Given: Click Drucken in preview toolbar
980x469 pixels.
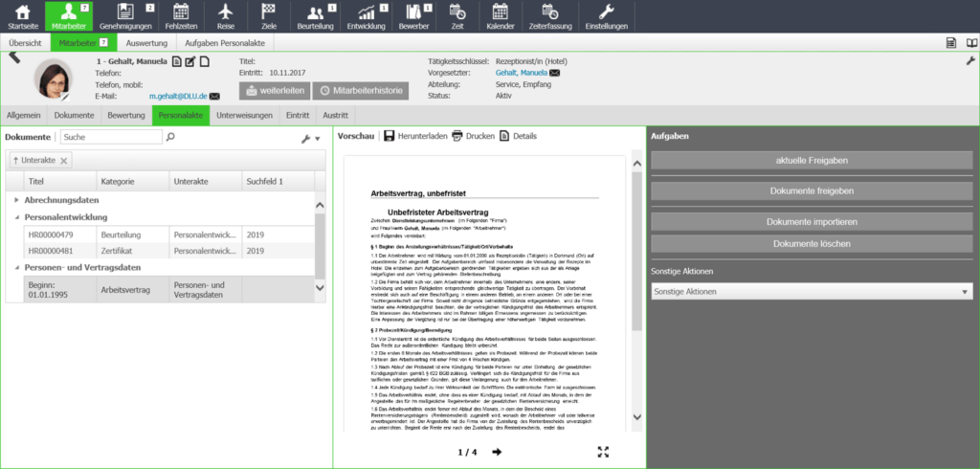Looking at the screenshot, I should coord(473,136).
